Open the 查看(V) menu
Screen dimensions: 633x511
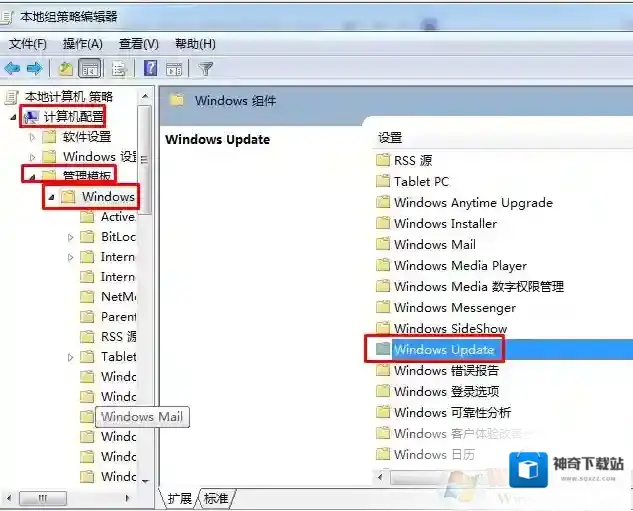138,44
